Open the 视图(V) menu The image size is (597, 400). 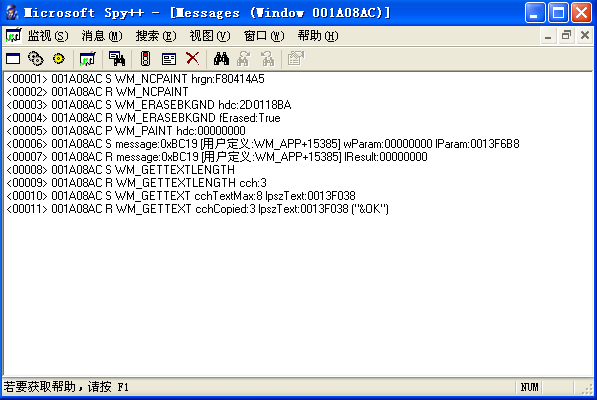210,36
